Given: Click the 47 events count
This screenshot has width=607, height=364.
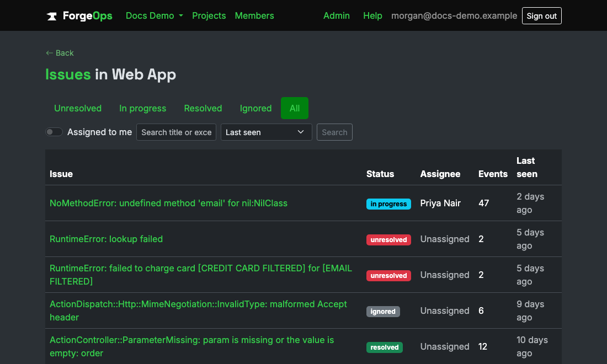Looking at the screenshot, I should (483, 203).
